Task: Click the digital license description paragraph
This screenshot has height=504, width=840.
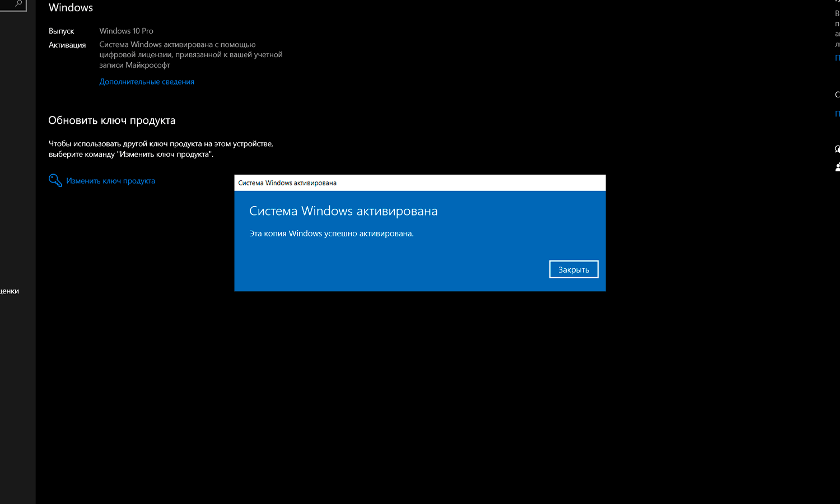Action: tap(190, 54)
